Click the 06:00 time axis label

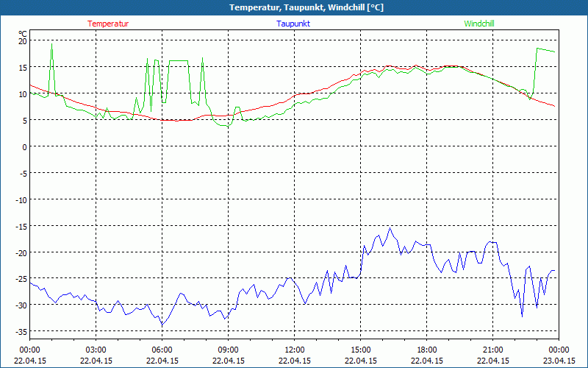point(162,350)
